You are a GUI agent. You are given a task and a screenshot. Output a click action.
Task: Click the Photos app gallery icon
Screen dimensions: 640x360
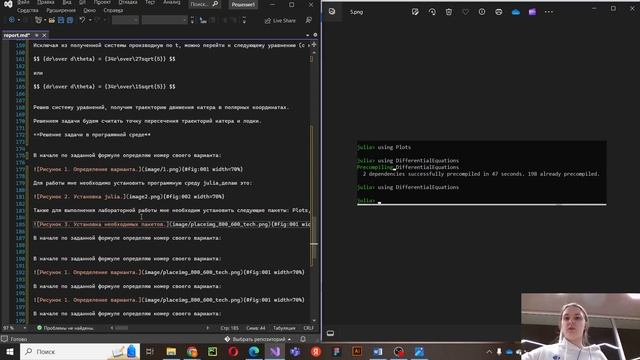click(x=332, y=11)
